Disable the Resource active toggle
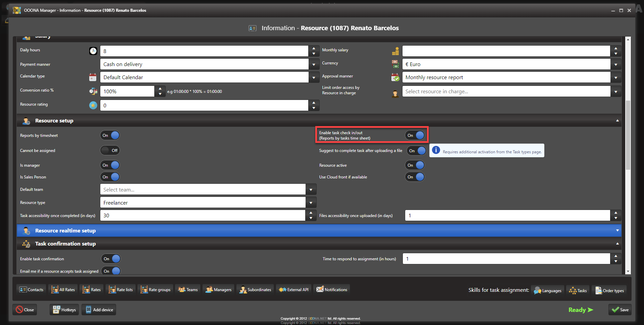The image size is (644, 325). (415, 165)
